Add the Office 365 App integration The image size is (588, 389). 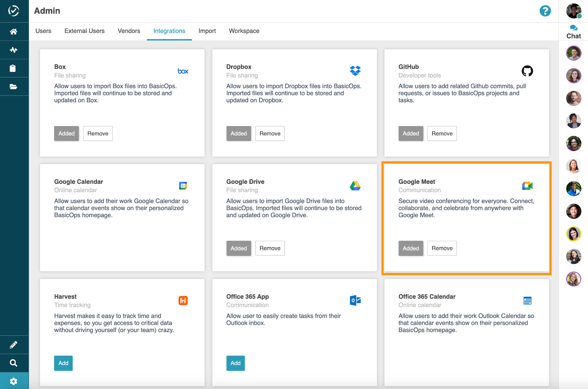coord(236,363)
